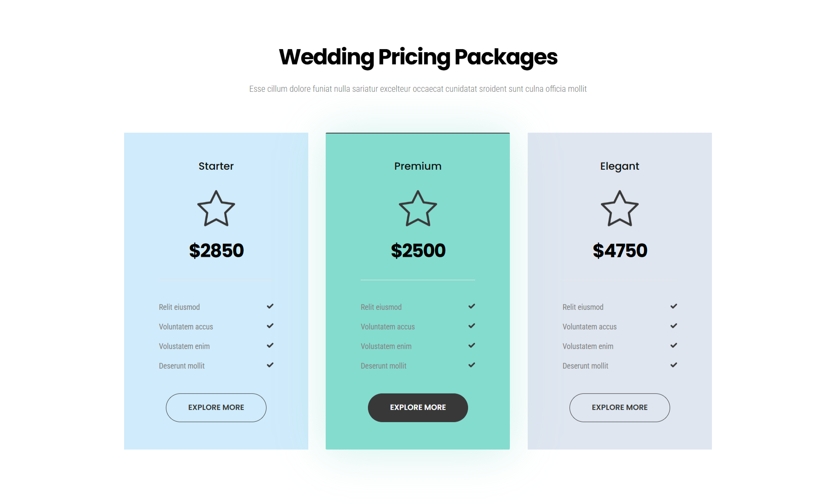
Task: Click Elegant's Deserunt mollit checkmark
Action: tap(674, 365)
